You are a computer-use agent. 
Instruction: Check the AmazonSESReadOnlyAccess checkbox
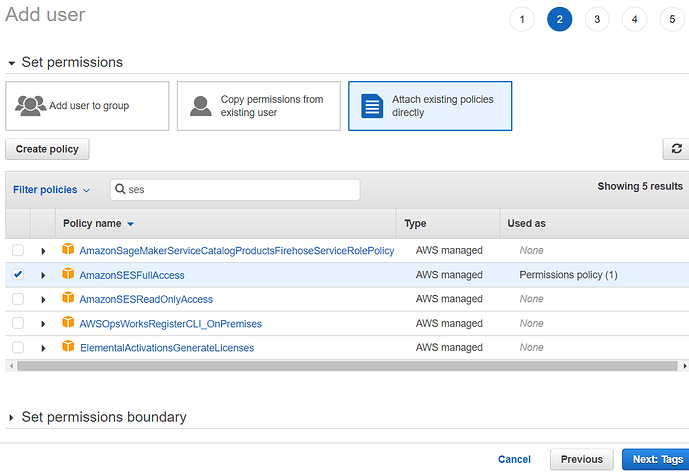(x=18, y=299)
